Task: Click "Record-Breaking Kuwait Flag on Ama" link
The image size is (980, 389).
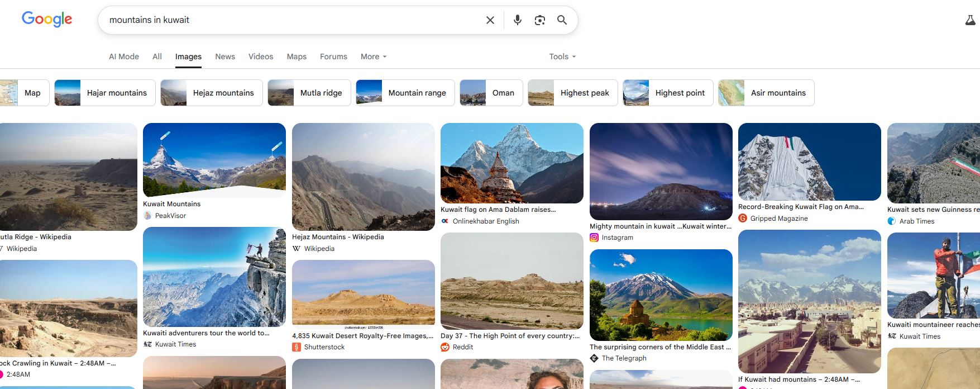Action: pos(801,207)
